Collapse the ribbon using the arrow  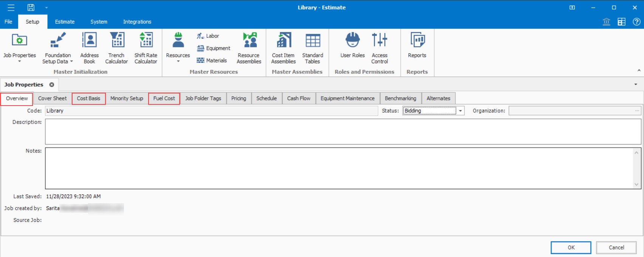[x=639, y=70]
